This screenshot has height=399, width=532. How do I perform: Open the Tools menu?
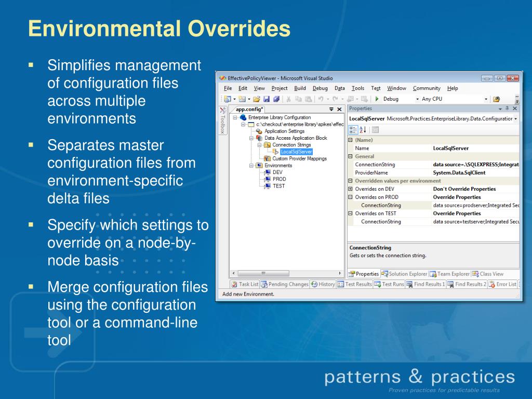click(358, 88)
